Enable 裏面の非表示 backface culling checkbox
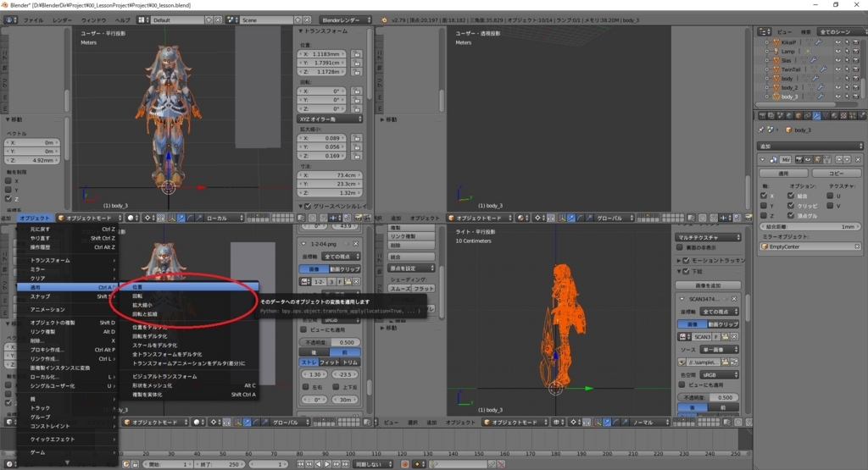 [x=680, y=247]
